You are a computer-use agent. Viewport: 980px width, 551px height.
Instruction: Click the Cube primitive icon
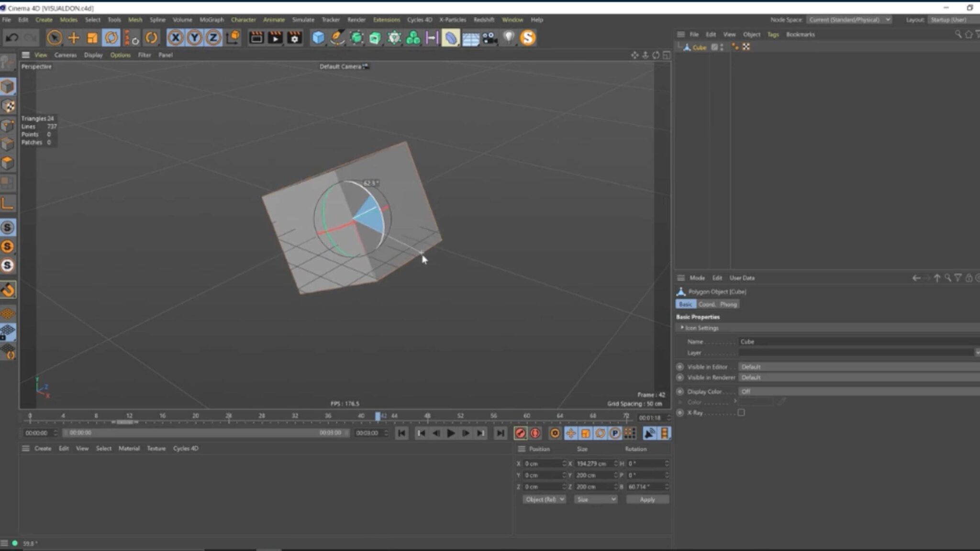(317, 37)
